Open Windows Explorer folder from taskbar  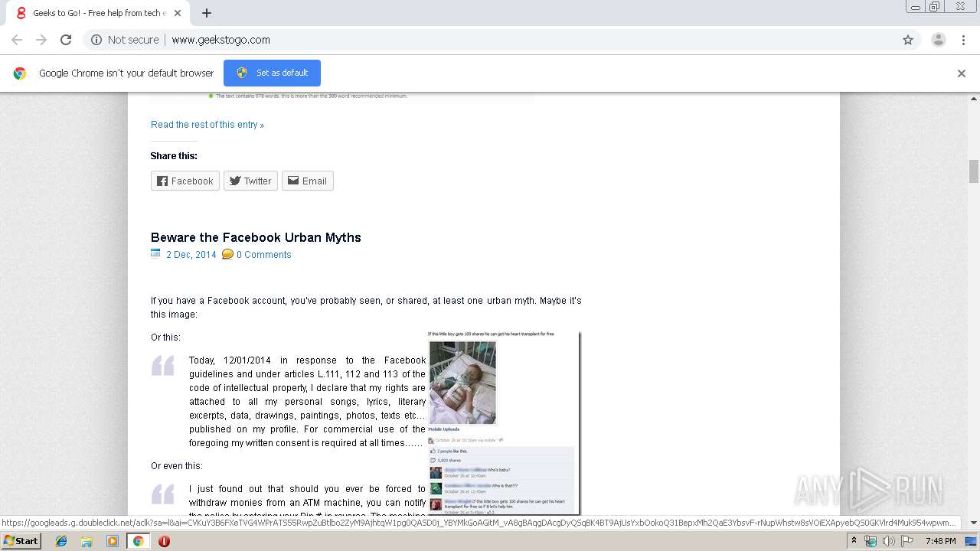87,541
